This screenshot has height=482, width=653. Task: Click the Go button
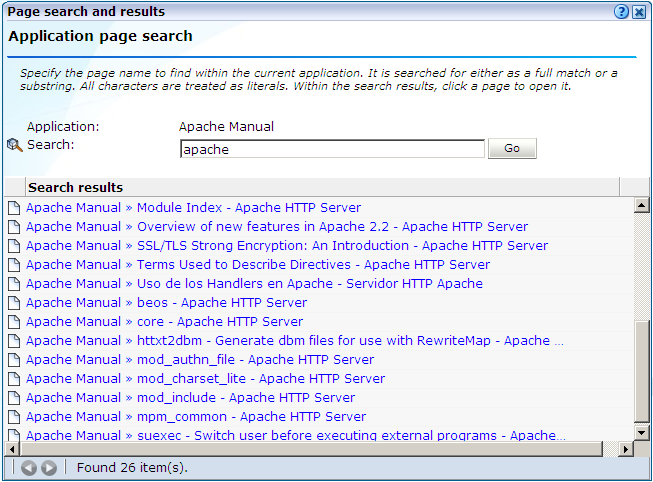(x=512, y=148)
